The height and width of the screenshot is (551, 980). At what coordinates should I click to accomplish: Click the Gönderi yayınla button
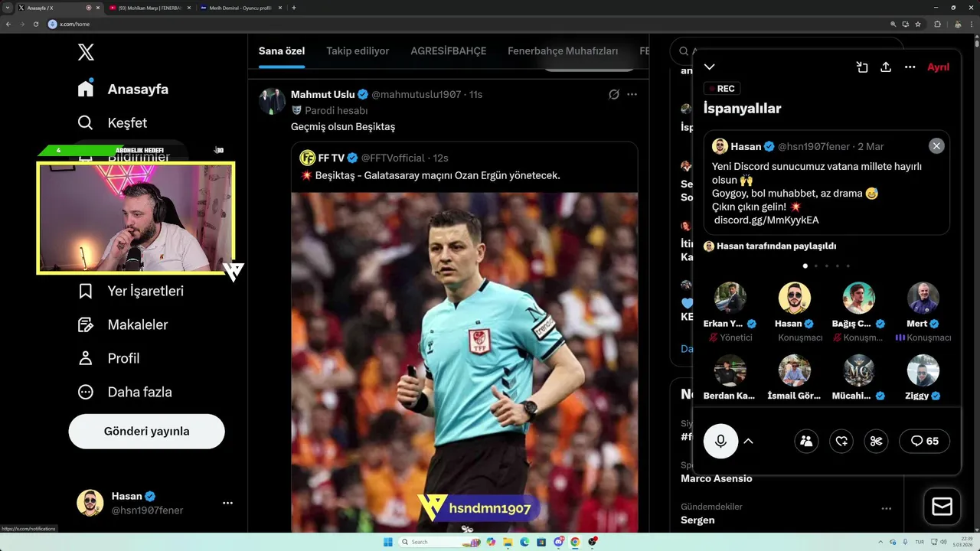pyautogui.click(x=146, y=431)
